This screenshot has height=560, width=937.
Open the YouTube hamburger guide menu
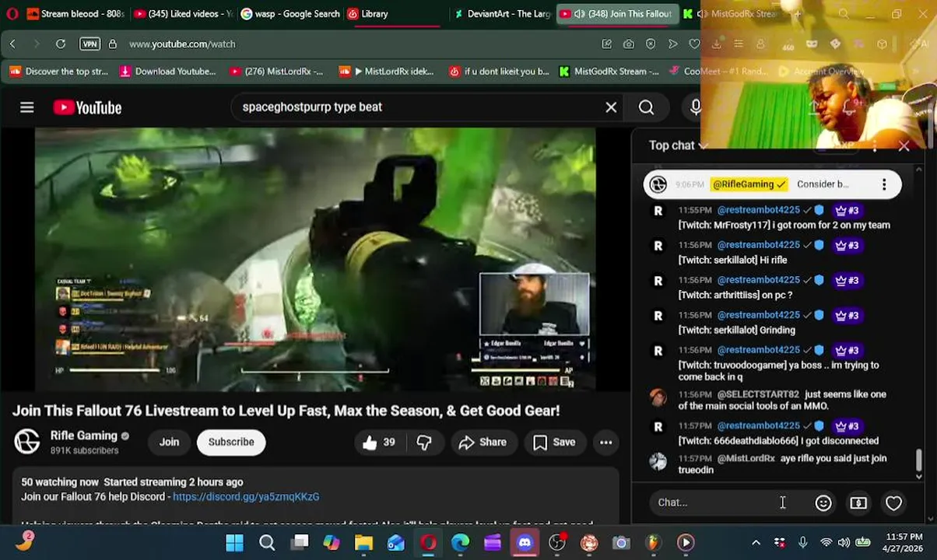pos(27,107)
